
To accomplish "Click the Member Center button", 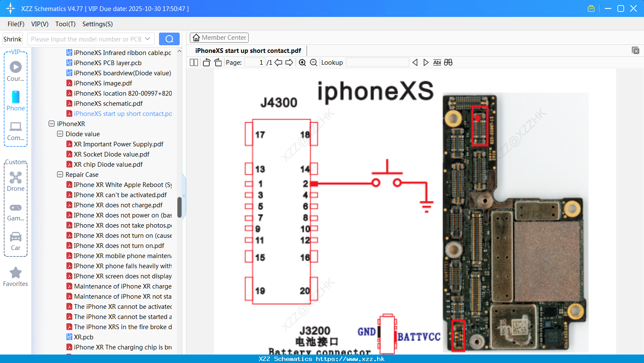I will tap(219, 38).
